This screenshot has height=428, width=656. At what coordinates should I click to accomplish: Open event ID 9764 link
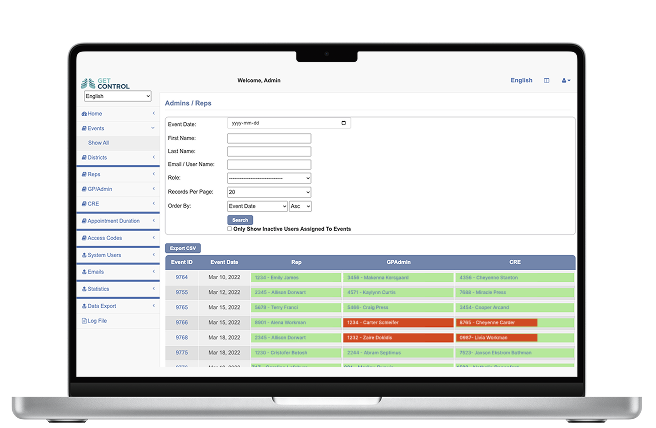(182, 277)
